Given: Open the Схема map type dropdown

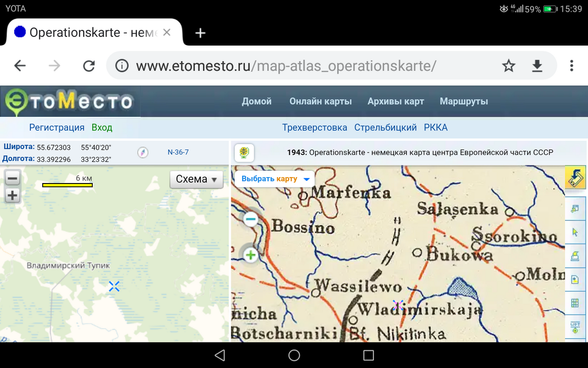Looking at the screenshot, I should click(x=196, y=180).
